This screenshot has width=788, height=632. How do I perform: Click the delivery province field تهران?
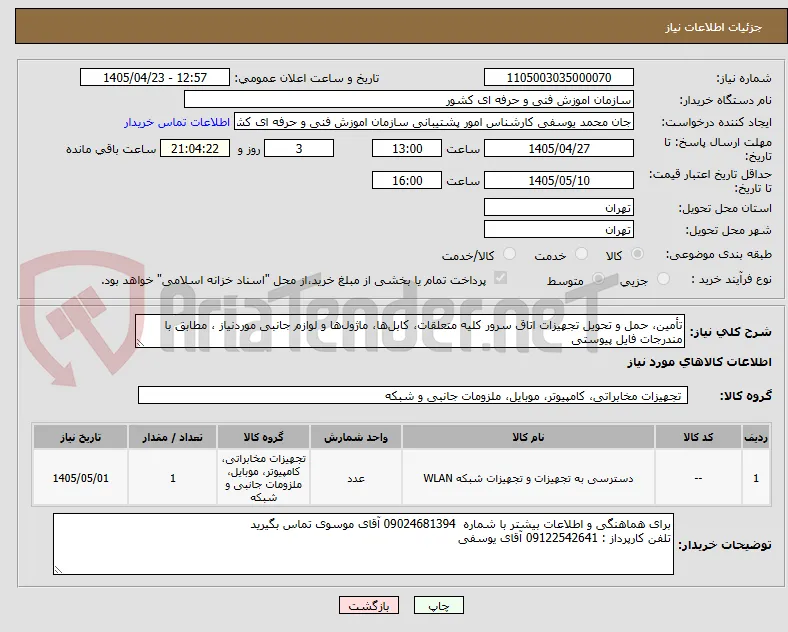click(x=559, y=207)
